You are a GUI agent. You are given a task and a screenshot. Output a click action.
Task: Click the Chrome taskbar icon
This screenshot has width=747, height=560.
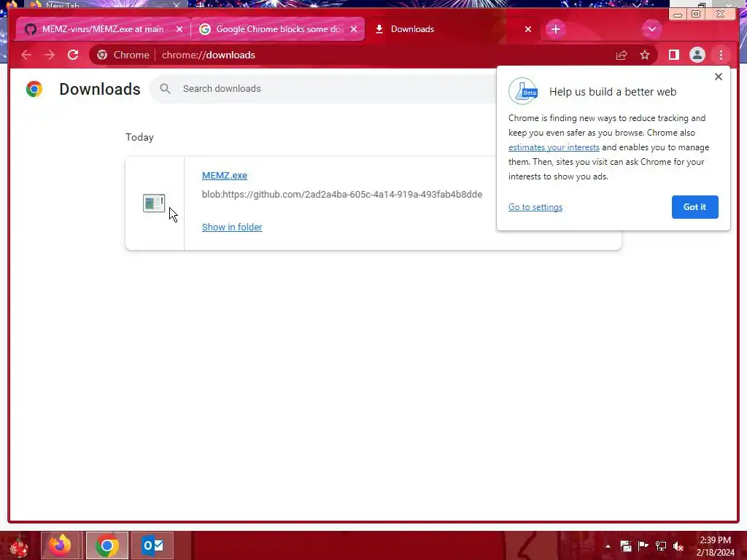tap(107, 545)
